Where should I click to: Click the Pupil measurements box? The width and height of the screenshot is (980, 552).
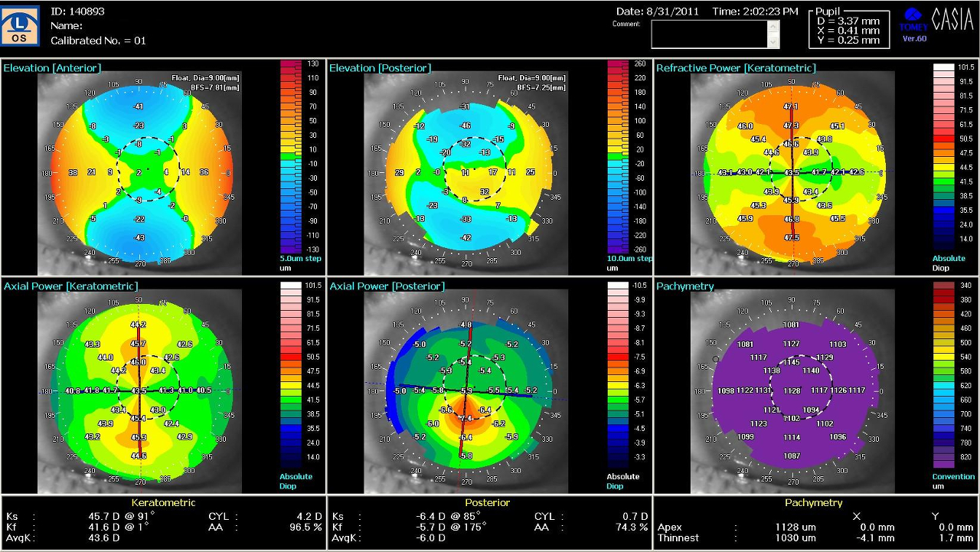[849, 29]
